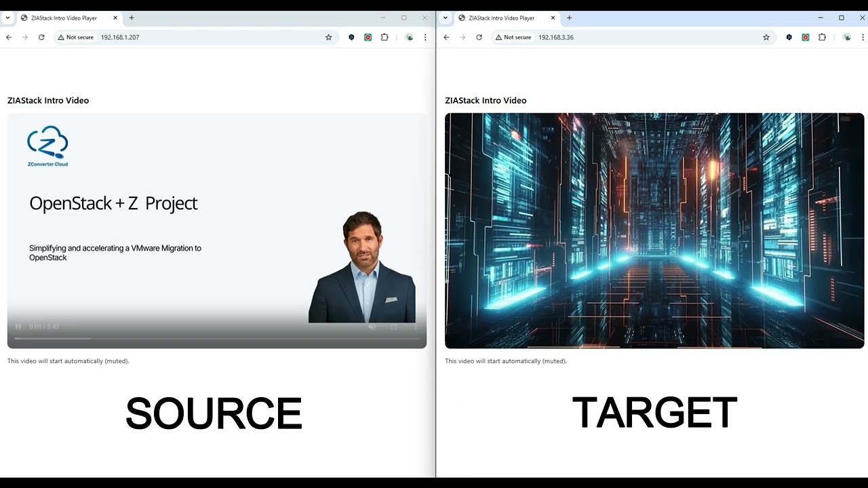Open the dark hexagon extension in source window

click(351, 37)
